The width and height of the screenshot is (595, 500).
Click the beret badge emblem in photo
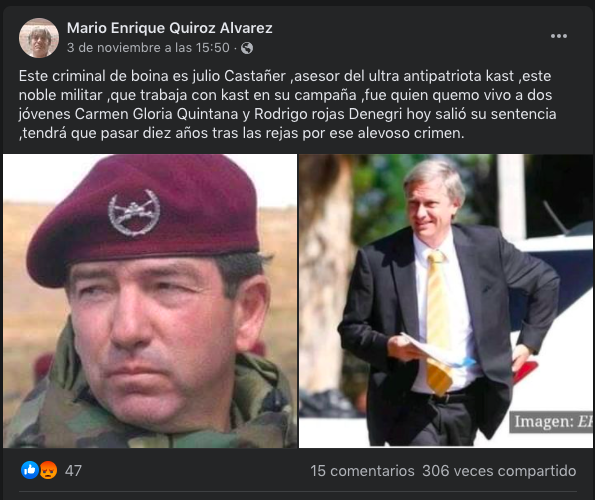coord(134,212)
